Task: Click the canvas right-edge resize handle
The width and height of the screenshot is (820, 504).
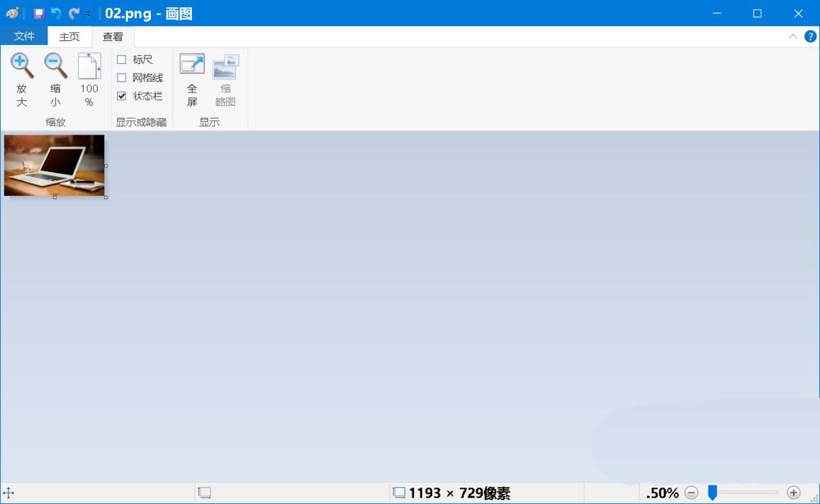Action: (106, 166)
